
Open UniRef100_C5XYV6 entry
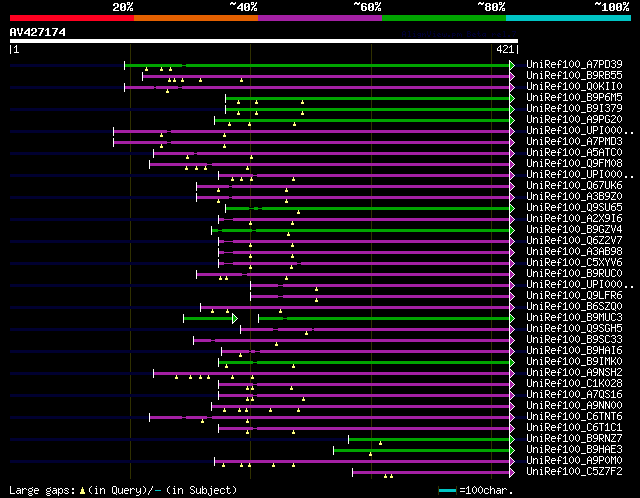pos(574,263)
